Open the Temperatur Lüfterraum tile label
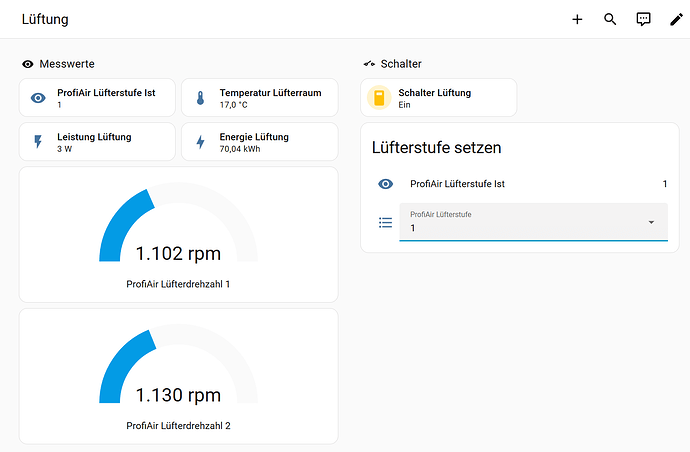The height and width of the screenshot is (452, 690). click(x=271, y=93)
